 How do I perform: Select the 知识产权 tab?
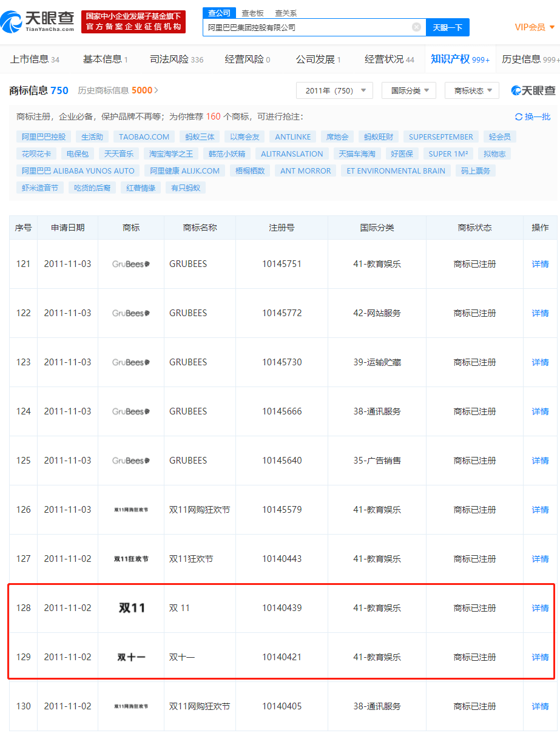coord(460,59)
